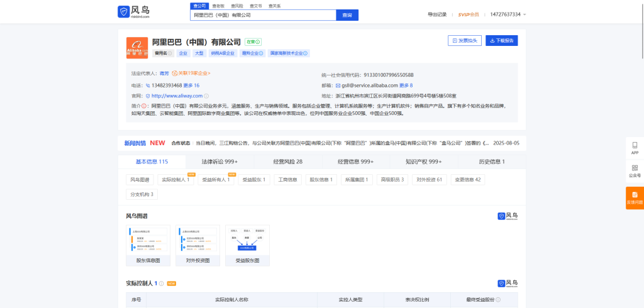Click the info icon beside 在营 status
644x308 pixels.
click(x=258, y=42)
